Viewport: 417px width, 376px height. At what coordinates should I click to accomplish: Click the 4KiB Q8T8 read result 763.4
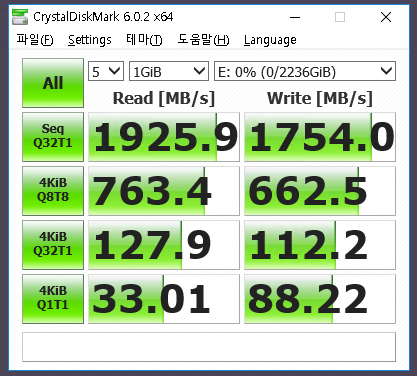164,191
